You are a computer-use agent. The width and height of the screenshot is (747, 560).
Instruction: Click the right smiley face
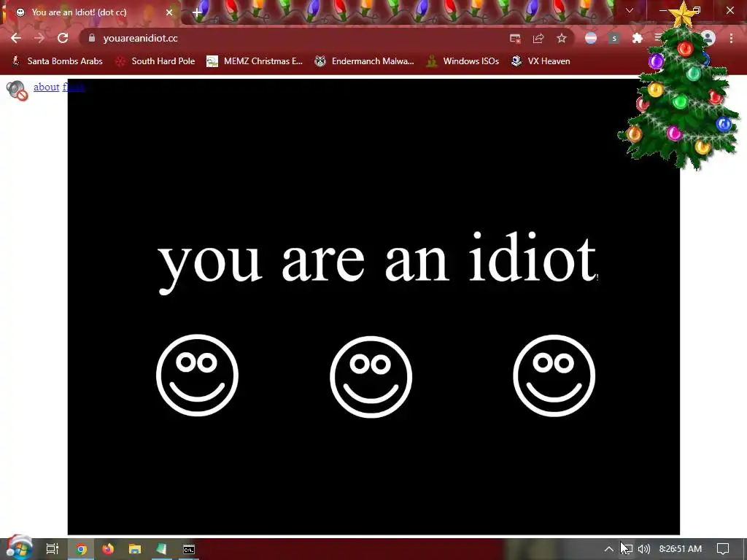(554, 376)
